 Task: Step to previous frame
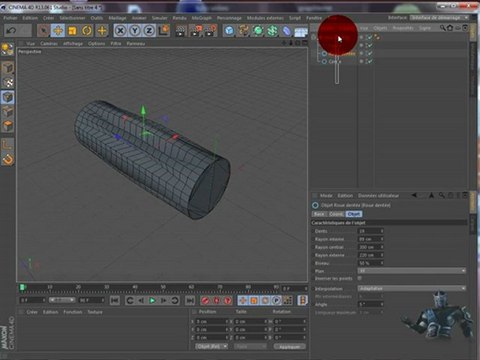[x=141, y=301]
